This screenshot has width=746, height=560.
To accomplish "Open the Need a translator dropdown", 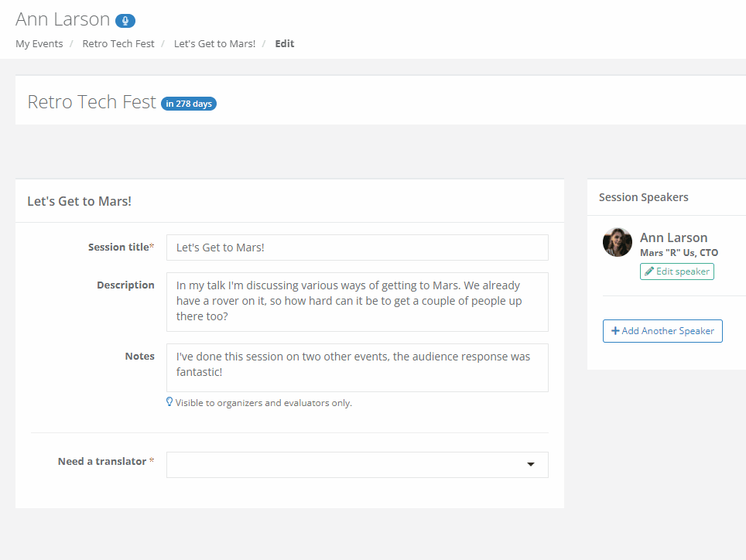I will [x=357, y=465].
